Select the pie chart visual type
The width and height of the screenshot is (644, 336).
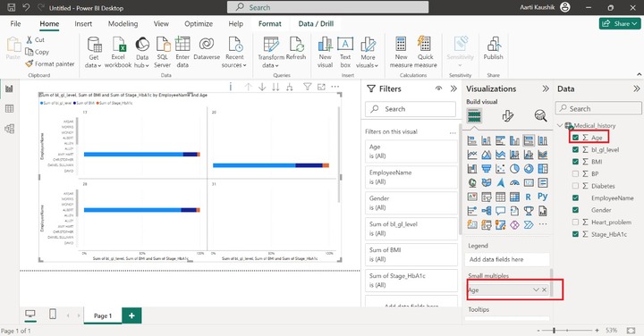(x=514, y=169)
